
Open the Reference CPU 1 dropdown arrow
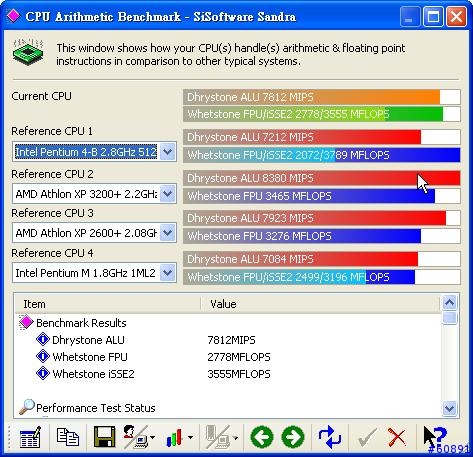pyautogui.click(x=167, y=152)
